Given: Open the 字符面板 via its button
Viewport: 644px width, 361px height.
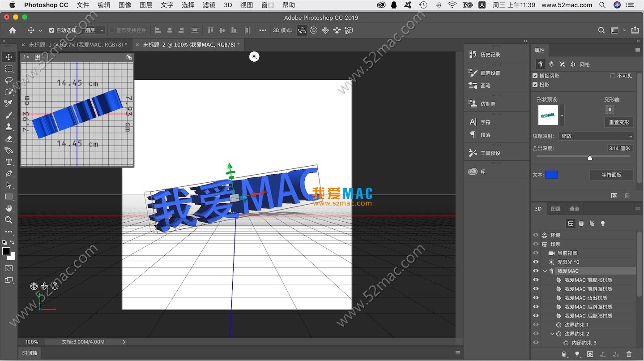Looking at the screenshot, I should pyautogui.click(x=612, y=175).
